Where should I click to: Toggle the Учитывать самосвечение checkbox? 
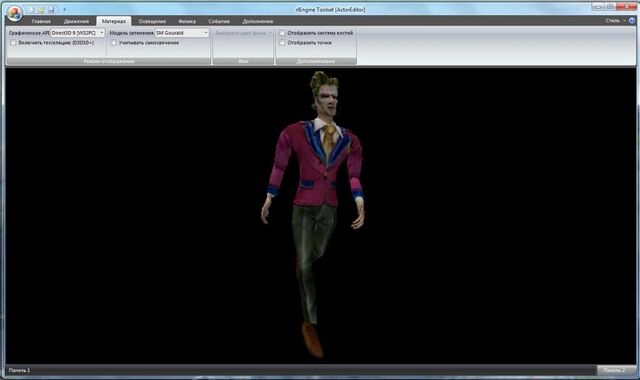[114, 42]
